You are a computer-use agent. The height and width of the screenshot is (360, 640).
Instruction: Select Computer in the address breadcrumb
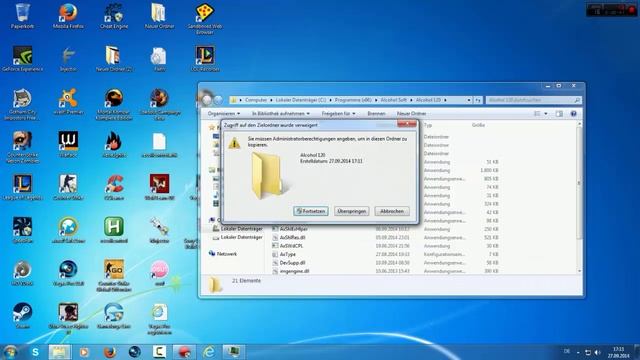click(256, 100)
